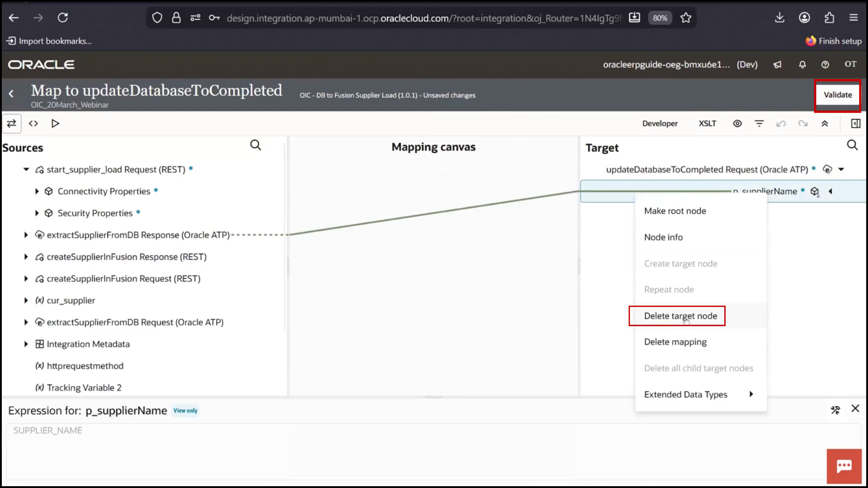Open the browser extensions icon

point(829,18)
